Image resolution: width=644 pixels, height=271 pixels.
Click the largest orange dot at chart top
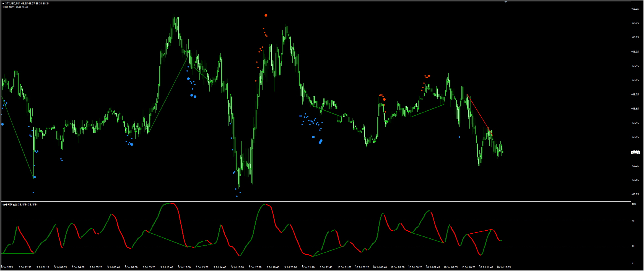click(266, 15)
